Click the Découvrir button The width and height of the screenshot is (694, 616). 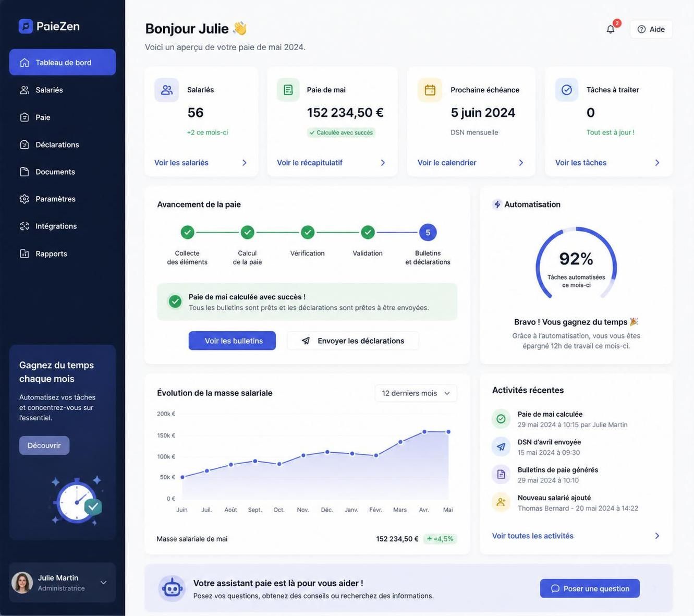point(44,445)
